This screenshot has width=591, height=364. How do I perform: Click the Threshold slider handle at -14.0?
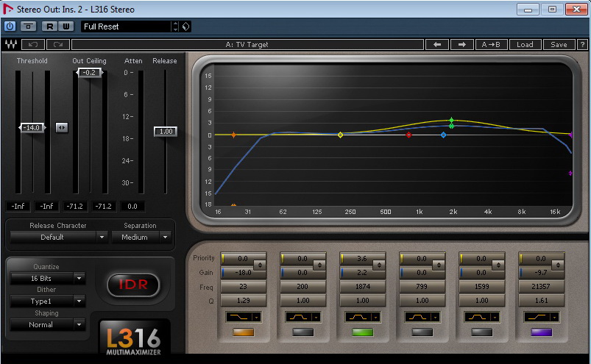coord(32,128)
